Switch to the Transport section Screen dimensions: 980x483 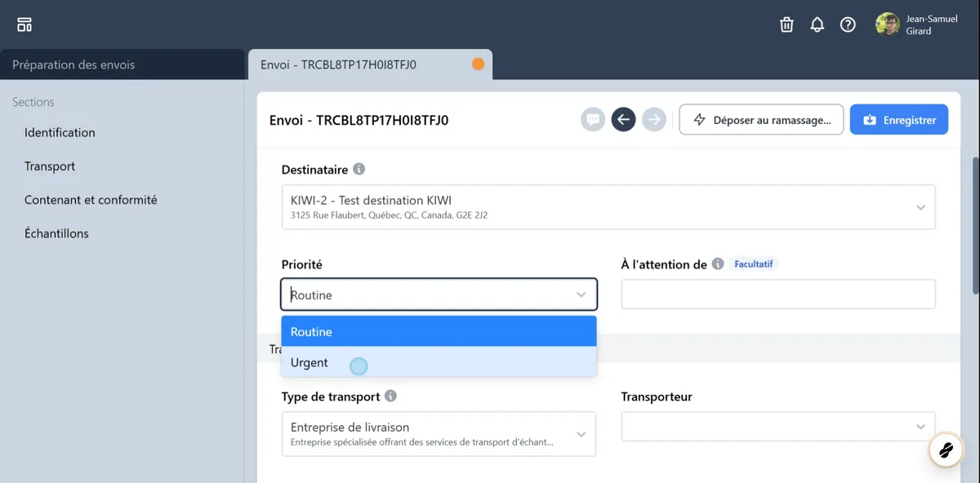[51, 166]
